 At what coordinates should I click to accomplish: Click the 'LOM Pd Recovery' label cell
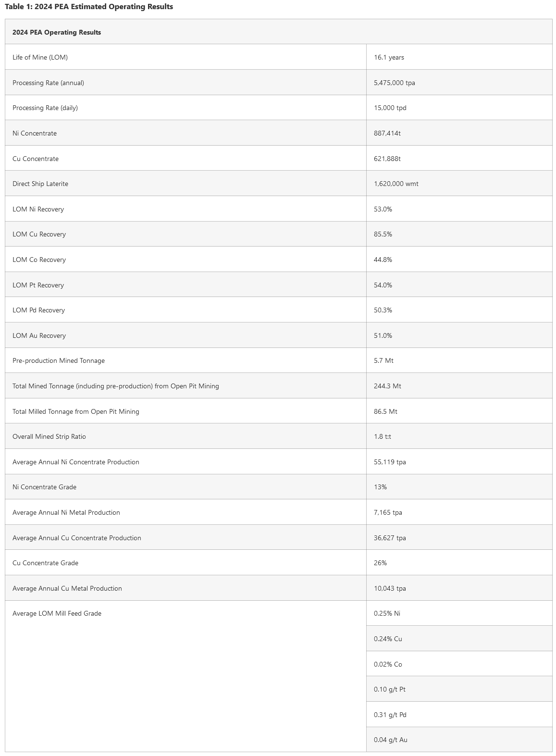[x=38, y=310]
